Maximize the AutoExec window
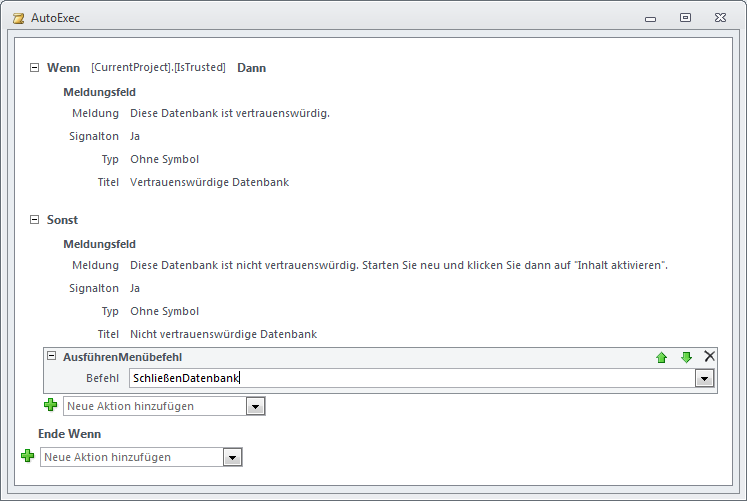Viewport: 747px width, 501px height. point(685,17)
